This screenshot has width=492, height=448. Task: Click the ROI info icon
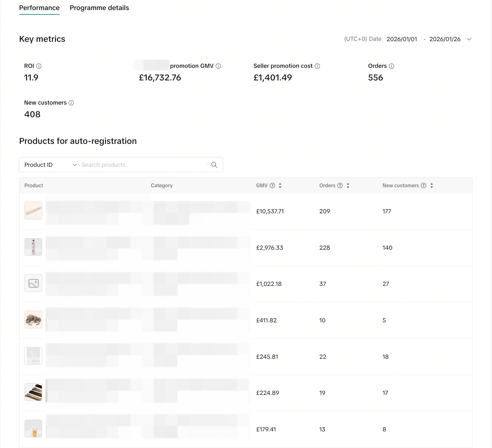(x=39, y=66)
